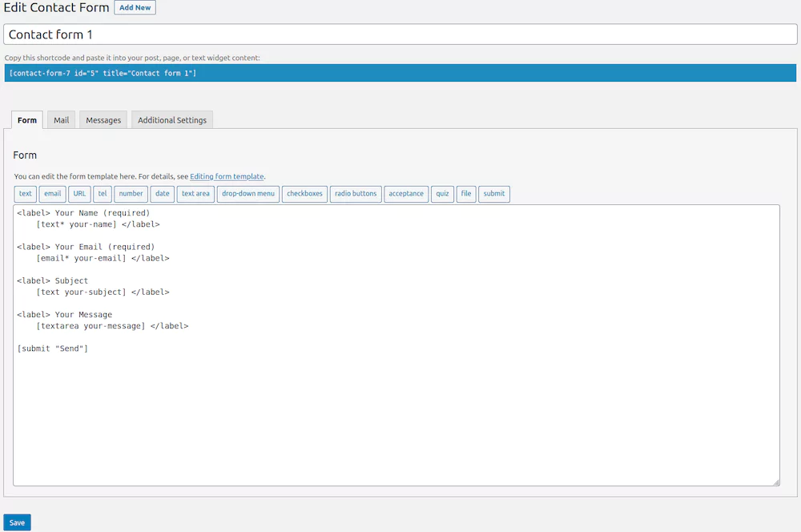Add a quiz field tag
This screenshot has width=801, height=532.
coord(442,194)
